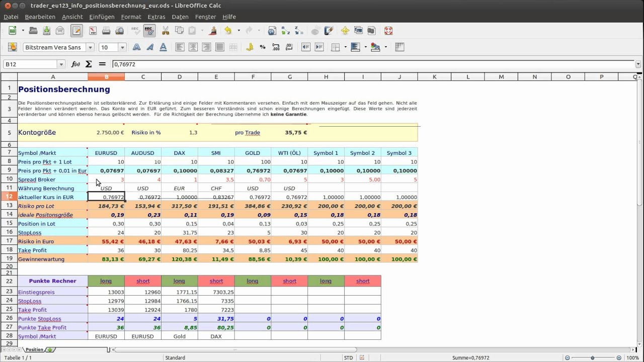Show the drawing functions
The image size is (644, 362).
pyautogui.click(x=329, y=31)
